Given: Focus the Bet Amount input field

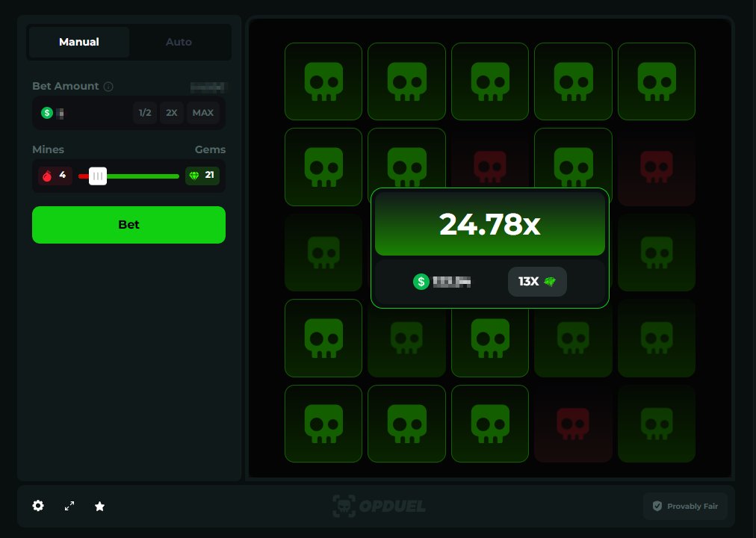Looking at the screenshot, I should point(128,113).
